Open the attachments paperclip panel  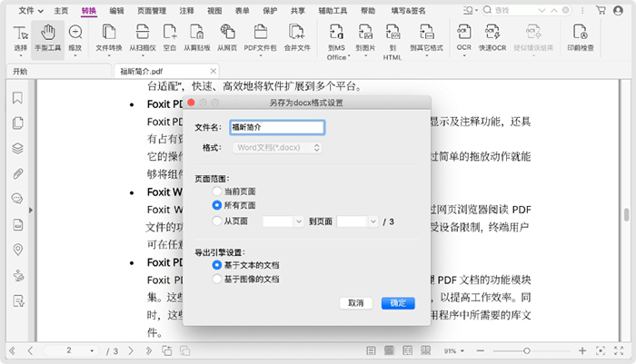click(17, 174)
